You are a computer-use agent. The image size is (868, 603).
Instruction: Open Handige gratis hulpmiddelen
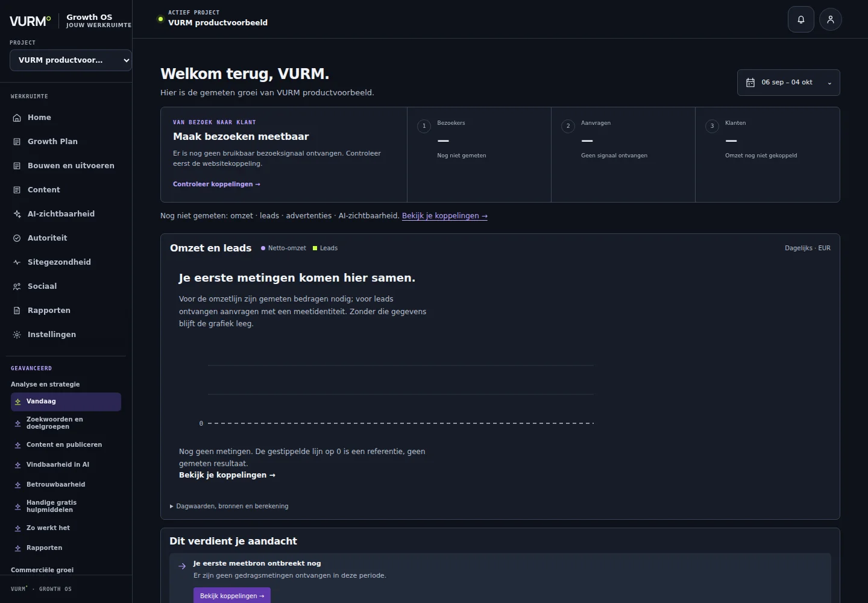tap(66, 507)
